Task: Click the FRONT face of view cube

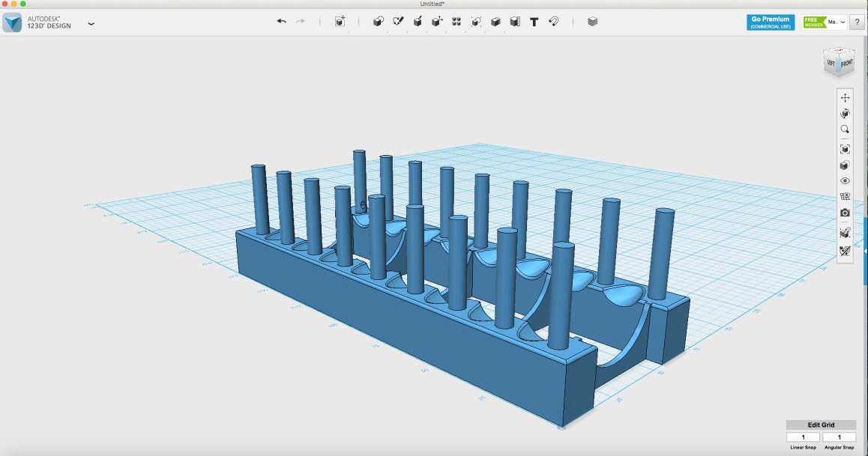Action: 847,64
